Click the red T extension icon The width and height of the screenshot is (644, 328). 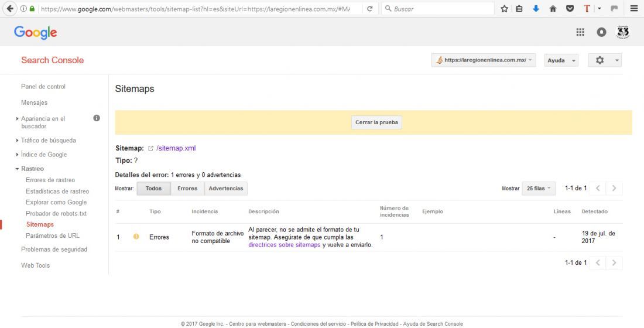587,9
